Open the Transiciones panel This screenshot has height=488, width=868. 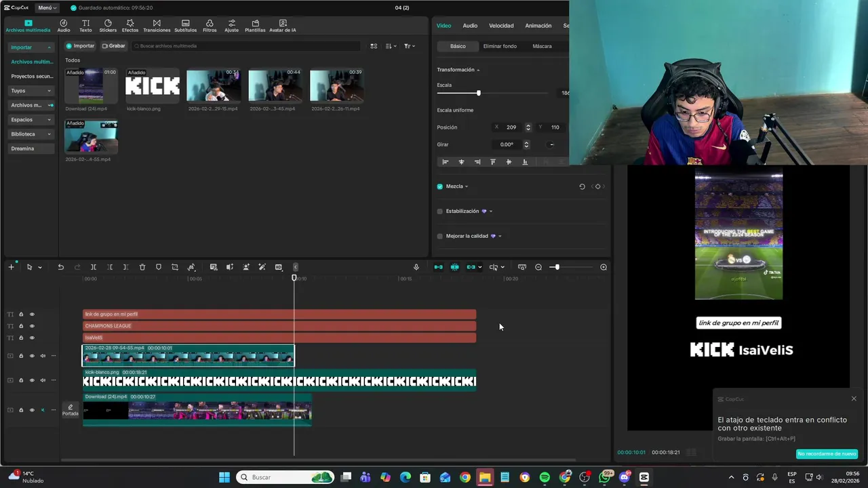pyautogui.click(x=157, y=26)
